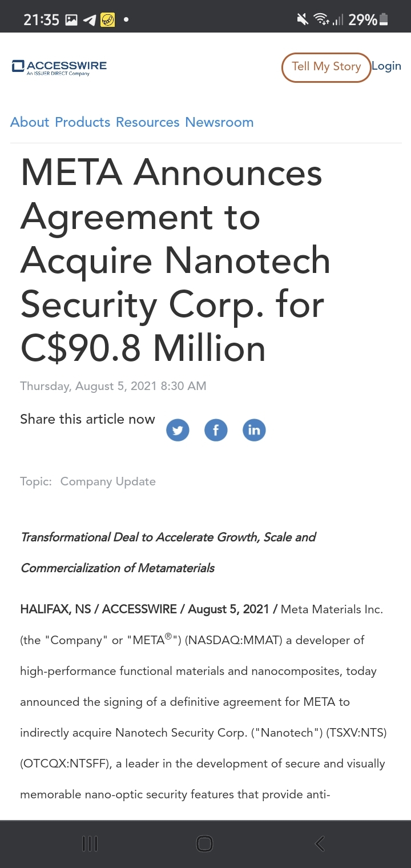The height and width of the screenshot is (868, 411).
Task: Open the Products menu
Action: 83,122
